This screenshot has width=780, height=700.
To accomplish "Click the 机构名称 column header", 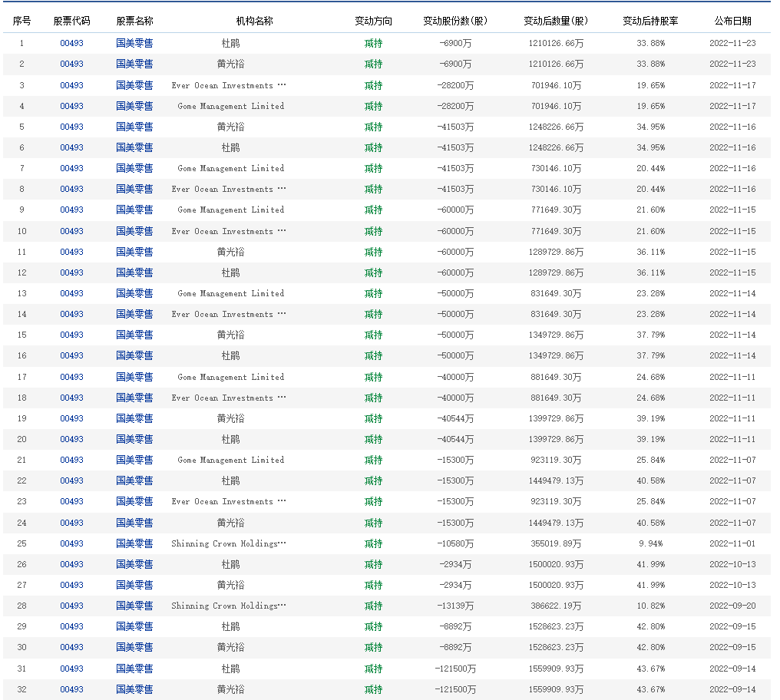I will click(x=254, y=21).
